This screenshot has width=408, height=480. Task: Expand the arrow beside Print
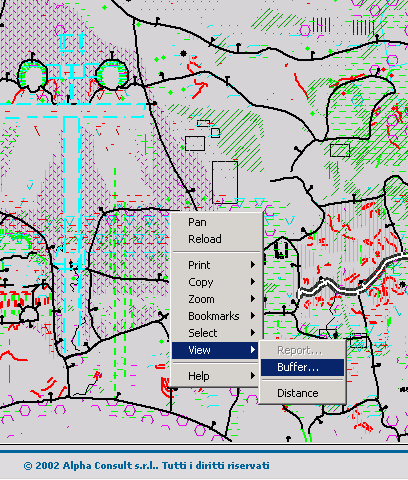pyautogui.click(x=253, y=265)
